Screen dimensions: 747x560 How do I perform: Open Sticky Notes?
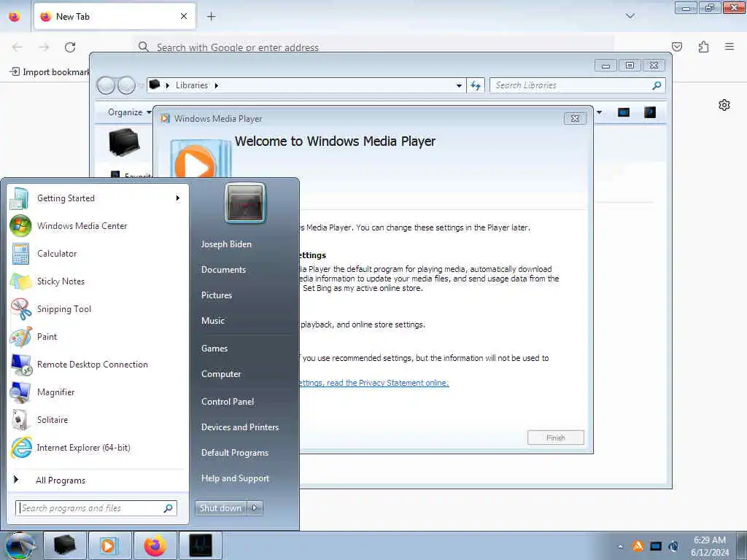(98, 281)
